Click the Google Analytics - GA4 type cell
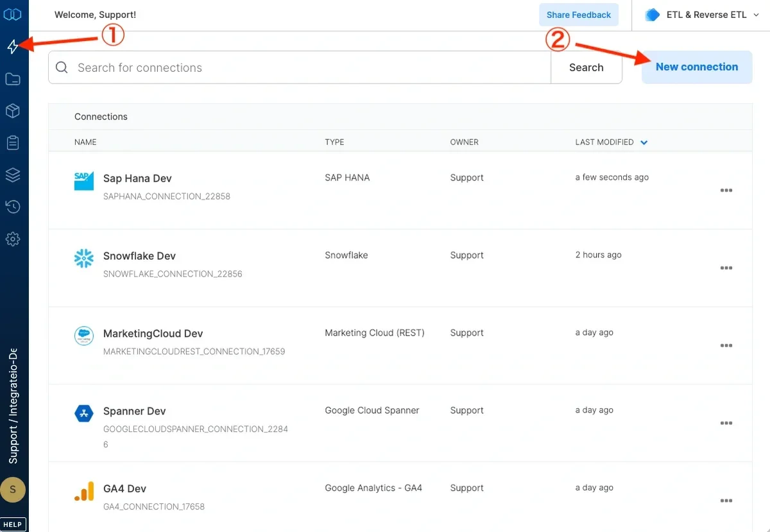The height and width of the screenshot is (532, 770). [x=373, y=488]
